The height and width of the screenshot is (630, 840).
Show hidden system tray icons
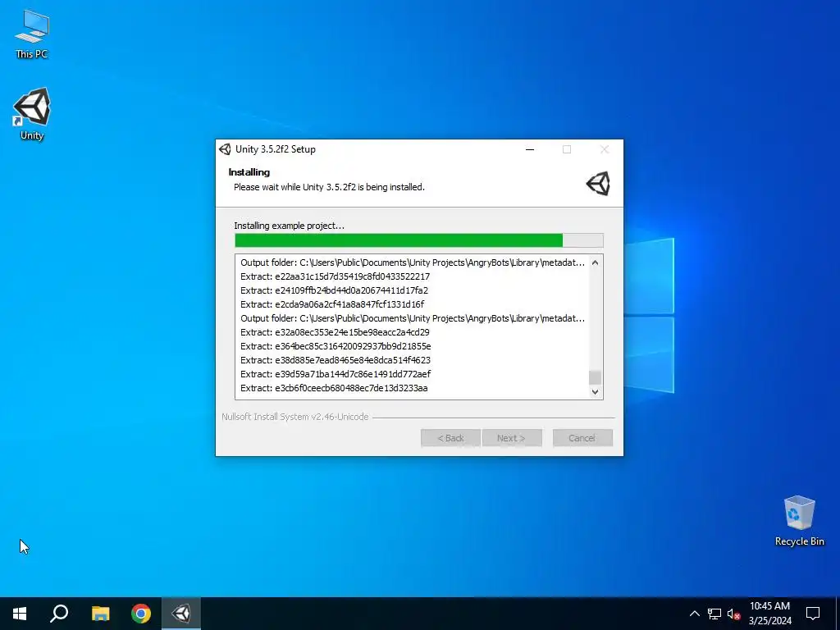click(x=694, y=614)
